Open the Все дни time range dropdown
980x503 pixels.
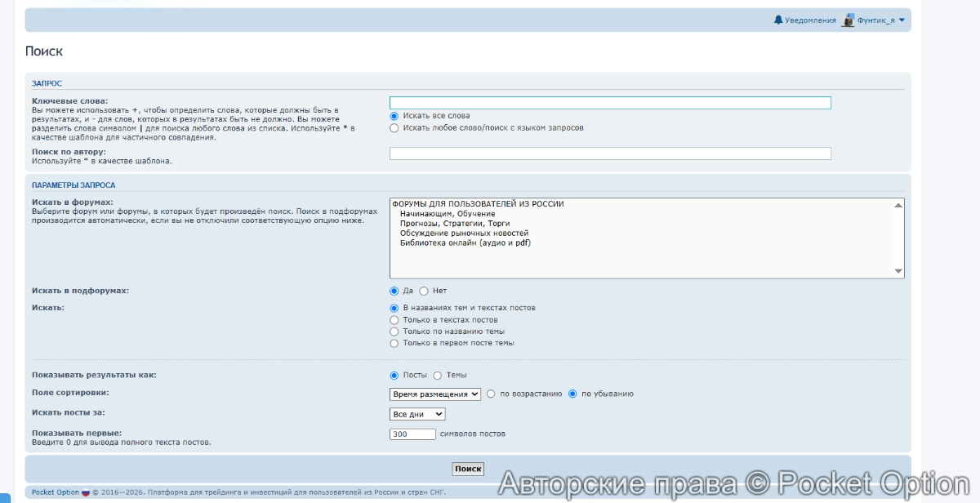417,414
